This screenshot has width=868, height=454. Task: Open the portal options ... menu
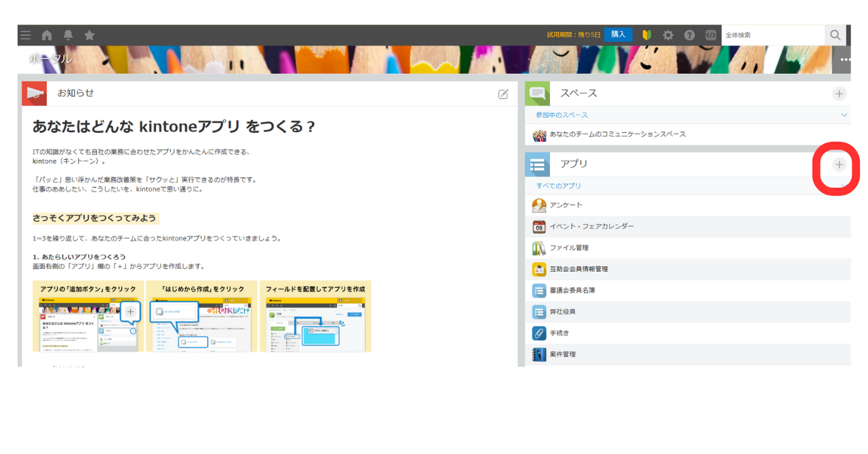click(844, 59)
